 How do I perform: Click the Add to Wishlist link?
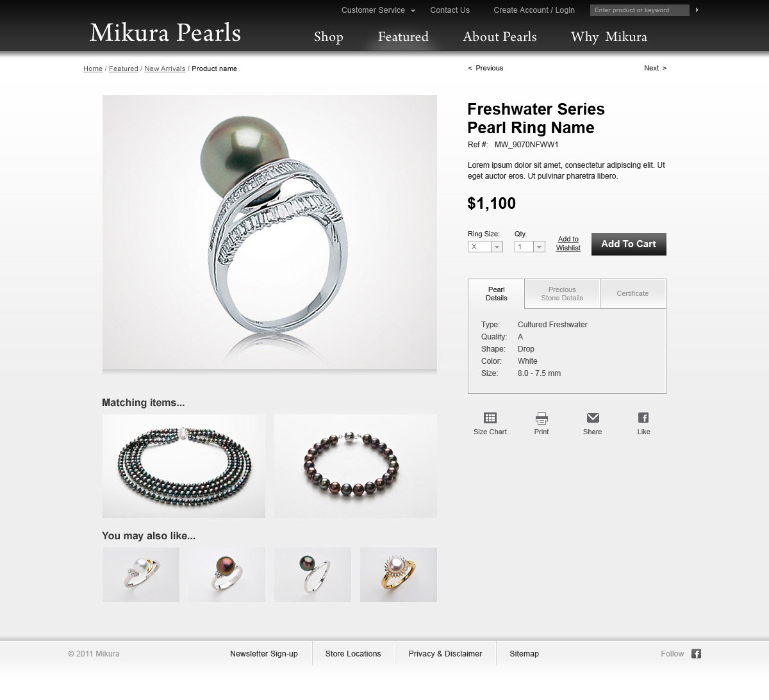point(568,243)
